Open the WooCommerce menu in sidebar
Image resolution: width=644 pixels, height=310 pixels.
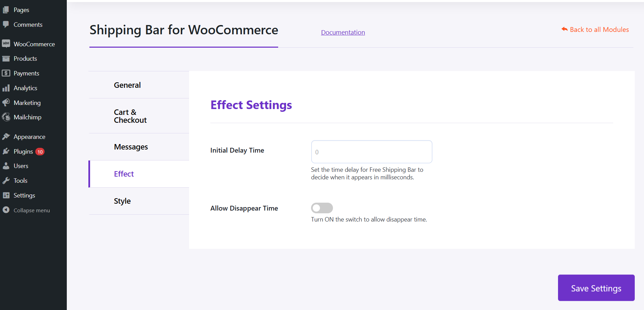34,44
